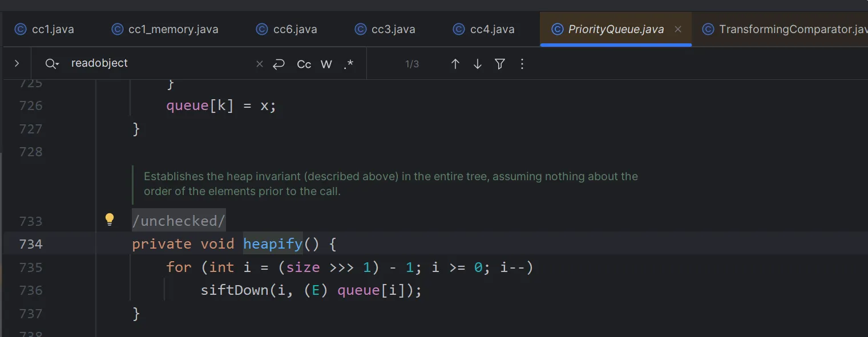This screenshot has height=337, width=868.
Task: Click line number 736 in gutter
Action: coord(31,290)
